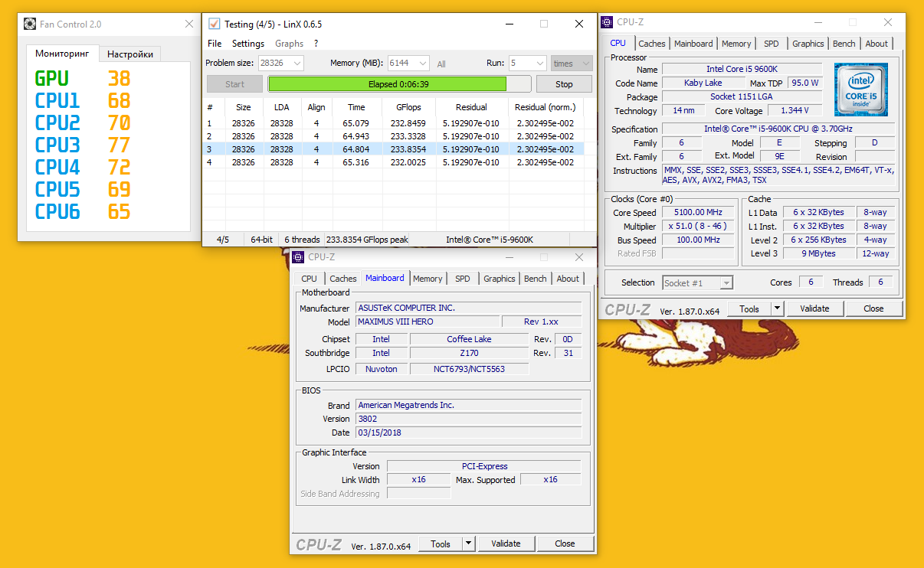Click the '6 threads' status bar entry
The width and height of the screenshot is (924, 568).
click(x=302, y=240)
